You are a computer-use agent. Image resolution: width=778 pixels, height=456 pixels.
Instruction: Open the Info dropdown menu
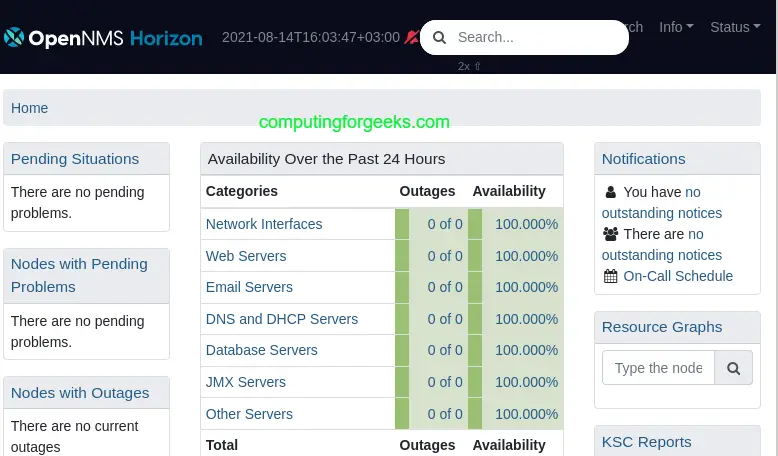(676, 27)
